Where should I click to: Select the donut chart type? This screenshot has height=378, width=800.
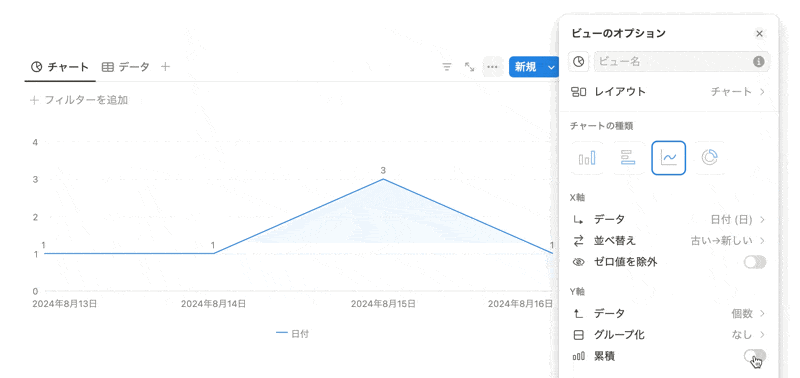(x=710, y=158)
